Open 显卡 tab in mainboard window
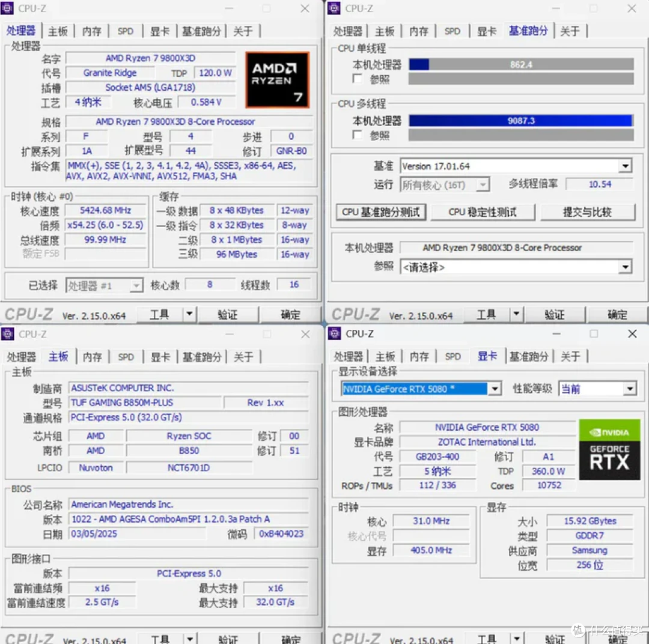The height and width of the screenshot is (644, 649). [x=160, y=357]
